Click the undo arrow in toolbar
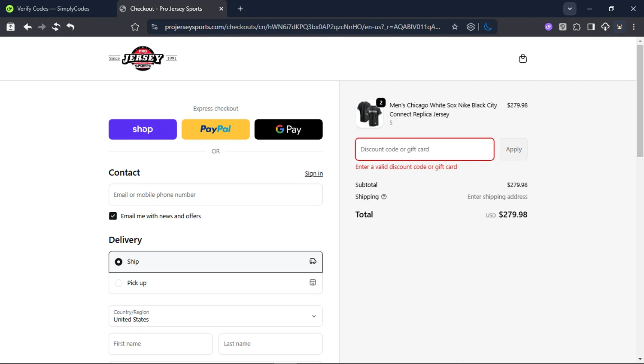Viewport: 644px width, 364px height. (70, 27)
